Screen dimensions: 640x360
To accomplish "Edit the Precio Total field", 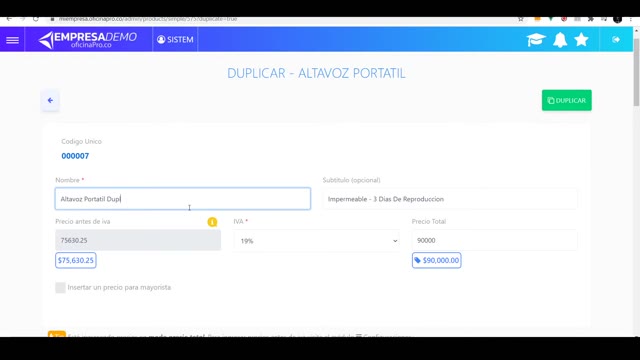I will 495,240.
